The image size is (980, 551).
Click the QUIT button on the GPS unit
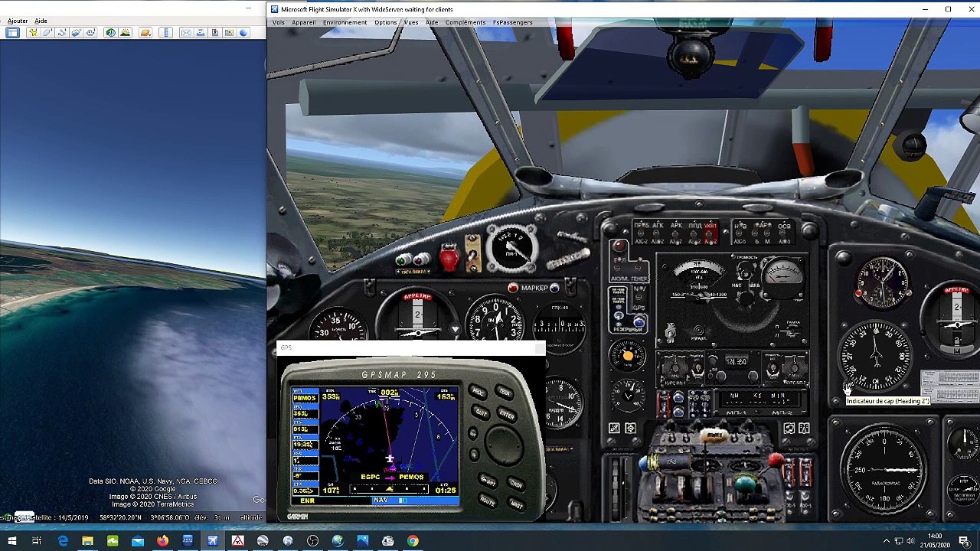coord(481,412)
